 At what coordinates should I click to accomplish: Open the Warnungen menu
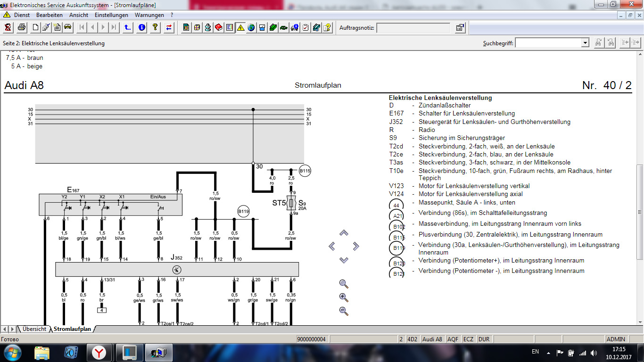pos(149,15)
